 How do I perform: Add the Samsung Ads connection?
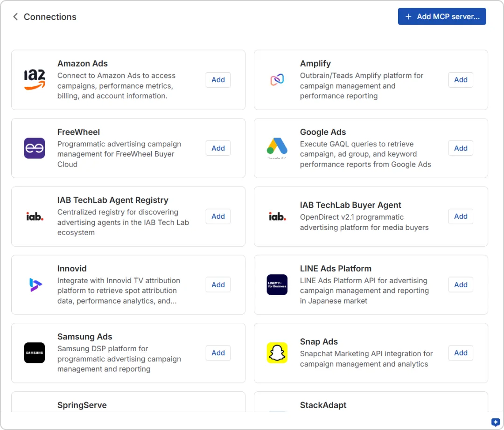pos(218,353)
